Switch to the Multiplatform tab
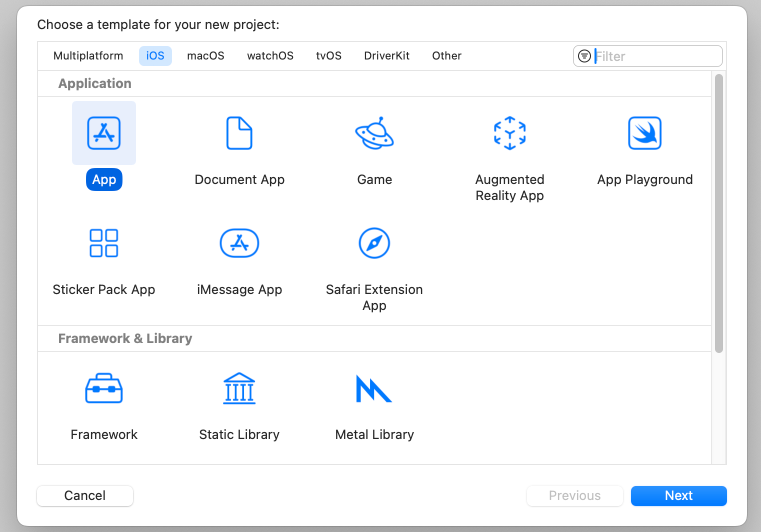The height and width of the screenshot is (532, 761). pyautogui.click(x=88, y=55)
